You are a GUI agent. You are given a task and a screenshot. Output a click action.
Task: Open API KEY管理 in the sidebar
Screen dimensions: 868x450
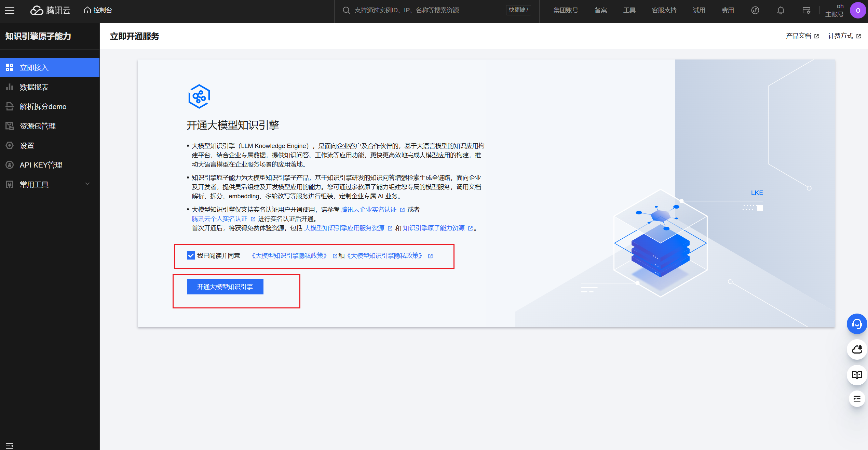coord(50,165)
